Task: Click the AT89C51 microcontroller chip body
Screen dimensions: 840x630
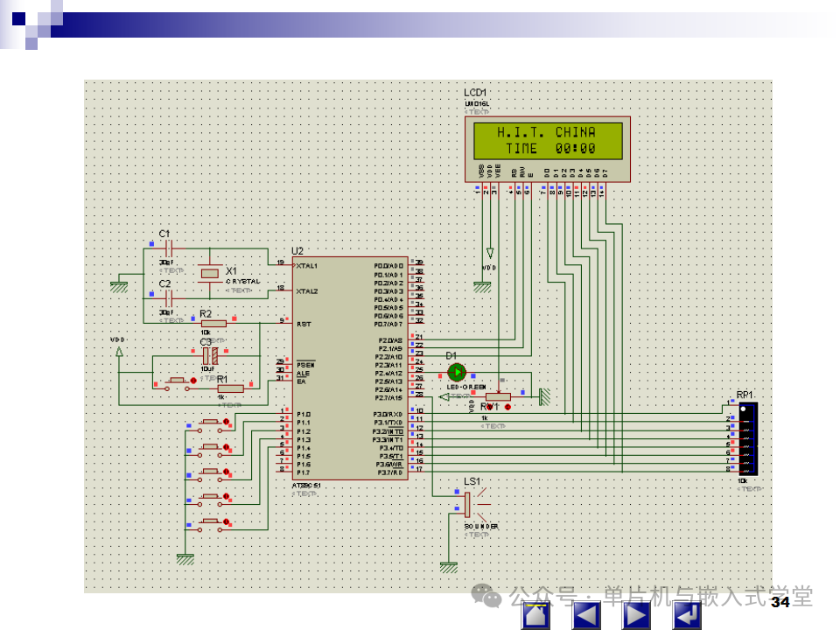Action: 350,368
